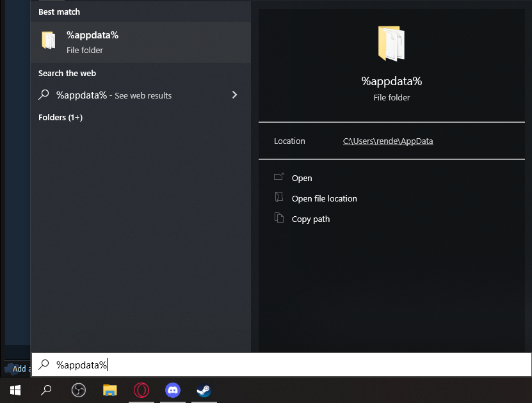The image size is (532, 403).
Task: Click the large folder icon in preview pane
Action: click(x=391, y=43)
